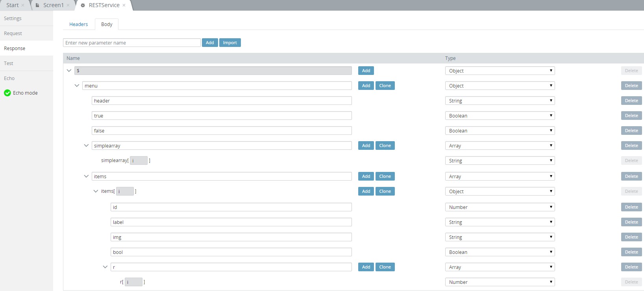Open type dropdown for menu row
The image size is (644, 291).
point(500,86)
